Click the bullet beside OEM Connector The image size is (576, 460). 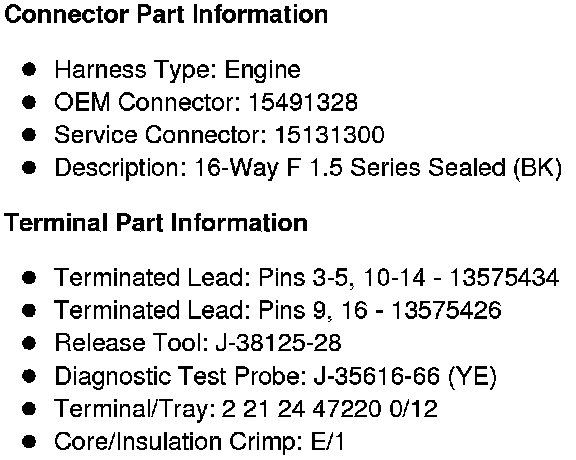coord(29,102)
